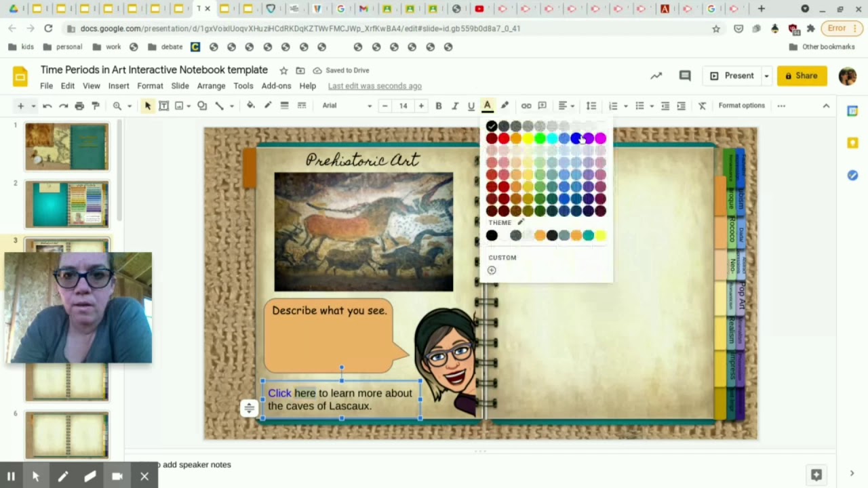Click the Redo arrow in the toolbar
868x488 pixels.
[63, 106]
